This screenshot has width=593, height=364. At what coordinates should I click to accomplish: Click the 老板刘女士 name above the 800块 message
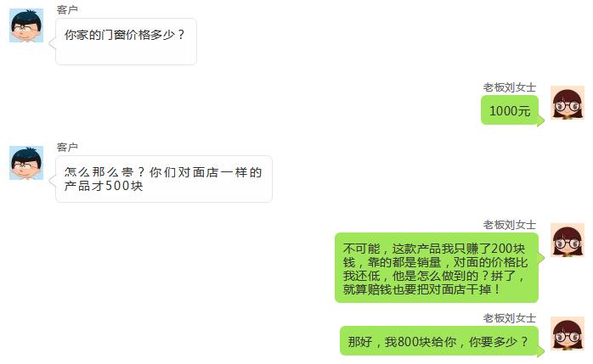pos(510,318)
